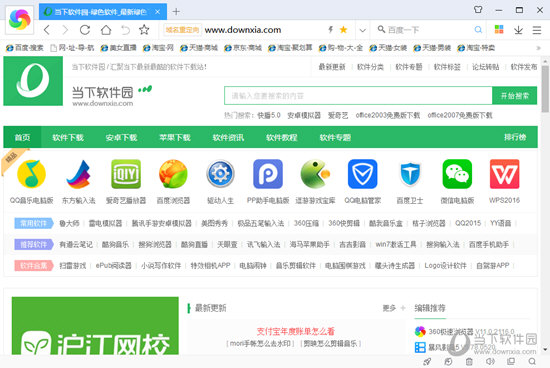This screenshot has height=368, width=550.
Task: Open the WPS2016 app icon
Action: (x=504, y=174)
